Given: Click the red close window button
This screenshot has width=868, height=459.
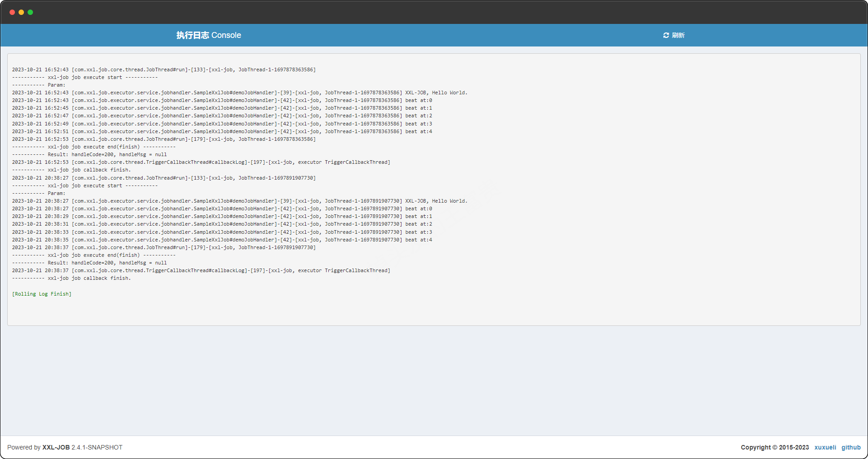Looking at the screenshot, I should point(12,12).
